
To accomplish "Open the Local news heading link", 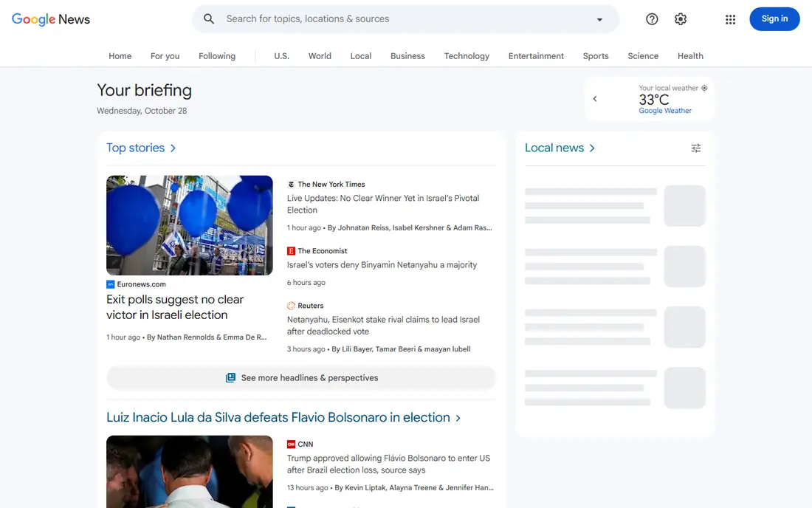I will pos(554,148).
